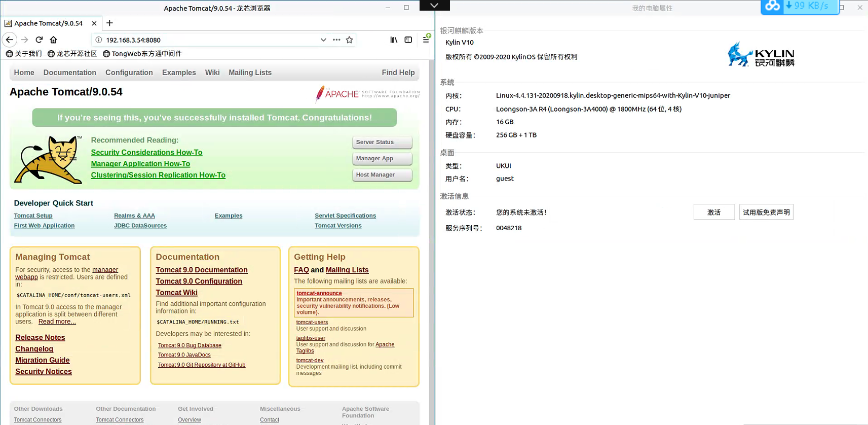This screenshot has width=868, height=425.
Task: Click the browser forward arrow
Action: (x=24, y=40)
